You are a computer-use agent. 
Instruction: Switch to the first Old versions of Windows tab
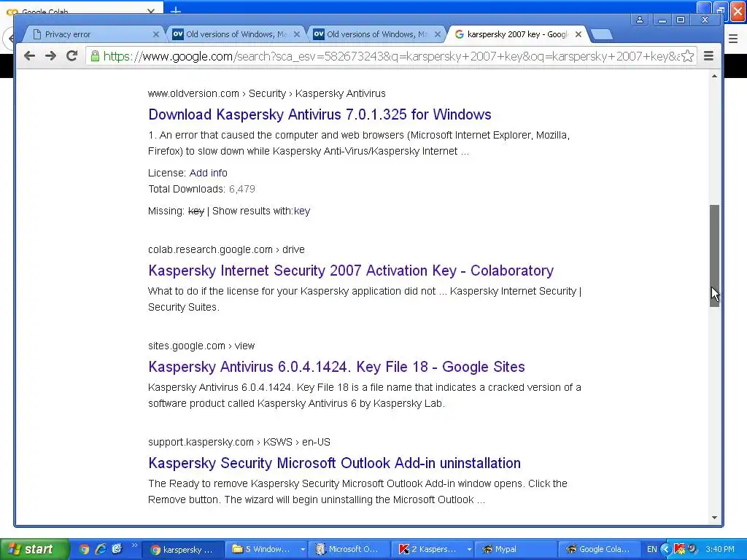pyautogui.click(x=236, y=34)
